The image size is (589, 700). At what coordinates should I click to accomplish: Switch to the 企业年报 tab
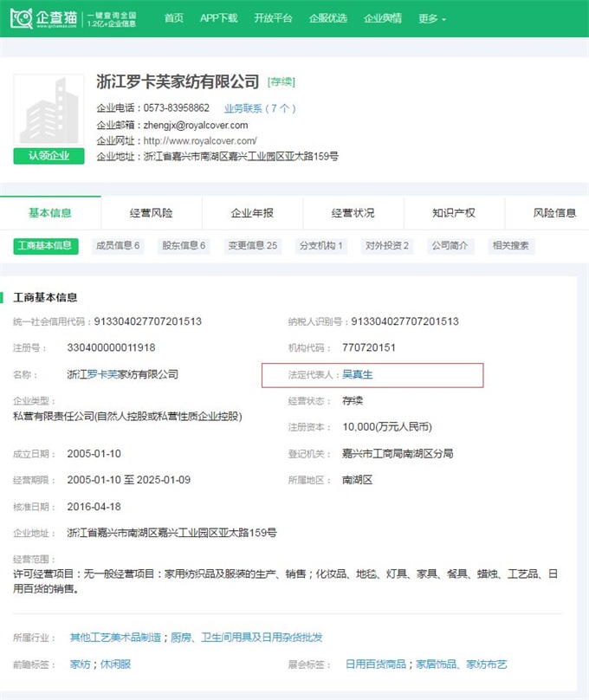252,213
